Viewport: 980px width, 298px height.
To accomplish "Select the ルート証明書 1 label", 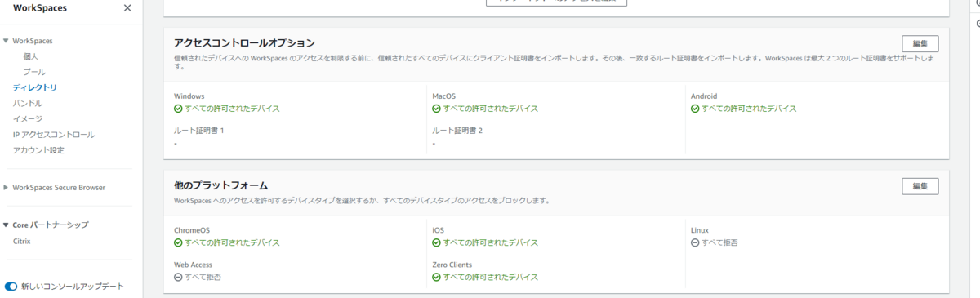I will click(198, 131).
